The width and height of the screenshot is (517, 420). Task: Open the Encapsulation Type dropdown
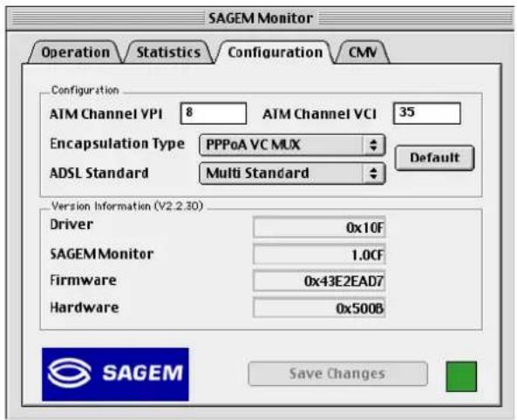click(x=292, y=145)
